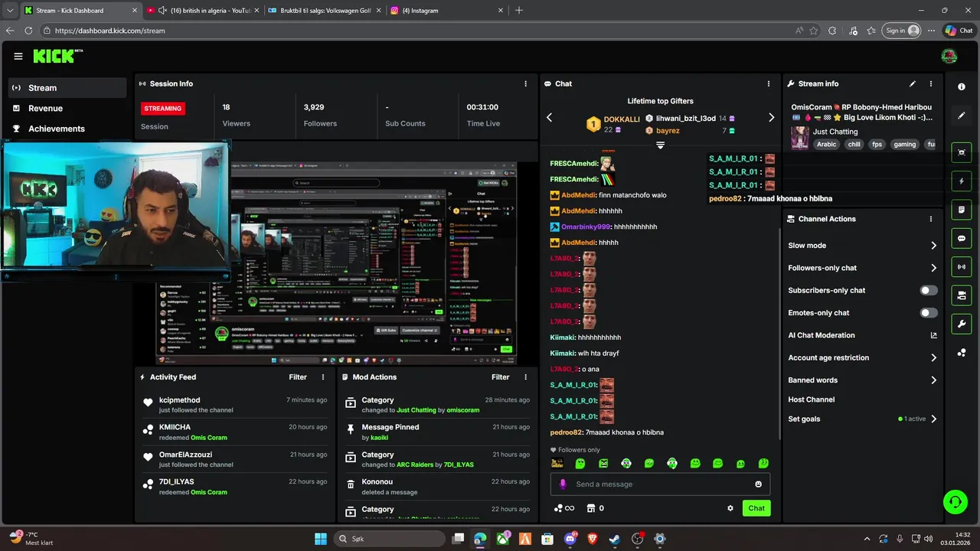This screenshot has height=551, width=980.
Task: Click Arabic stream tag
Action: click(x=826, y=144)
